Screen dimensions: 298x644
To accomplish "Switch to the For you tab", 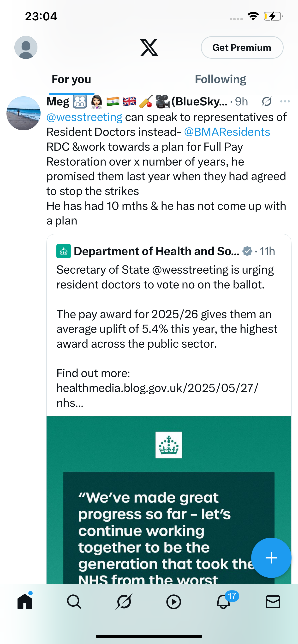I will (71, 80).
